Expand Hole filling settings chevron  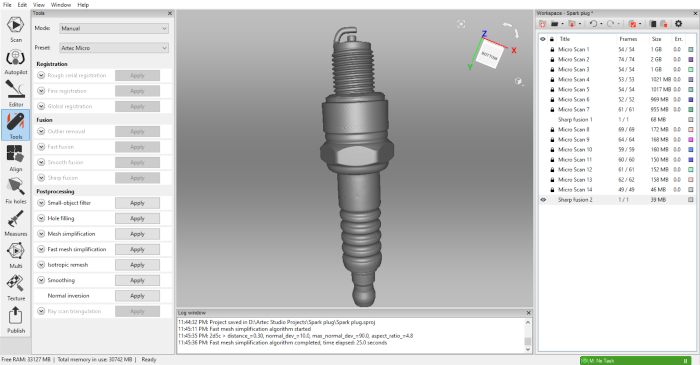coord(41,218)
